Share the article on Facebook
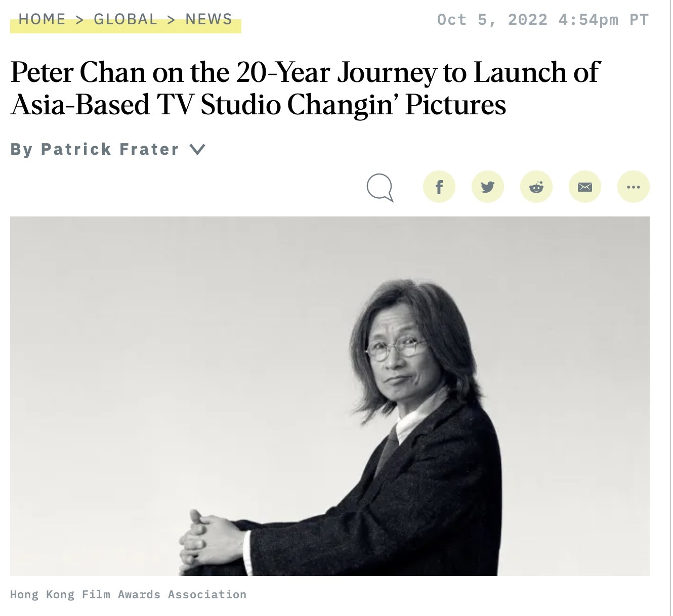 click(439, 187)
